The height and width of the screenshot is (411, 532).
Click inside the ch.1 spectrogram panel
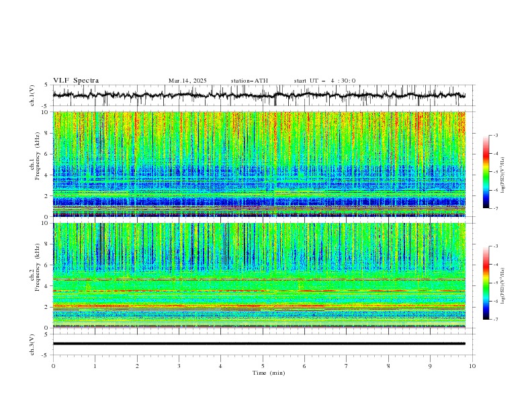click(x=259, y=164)
